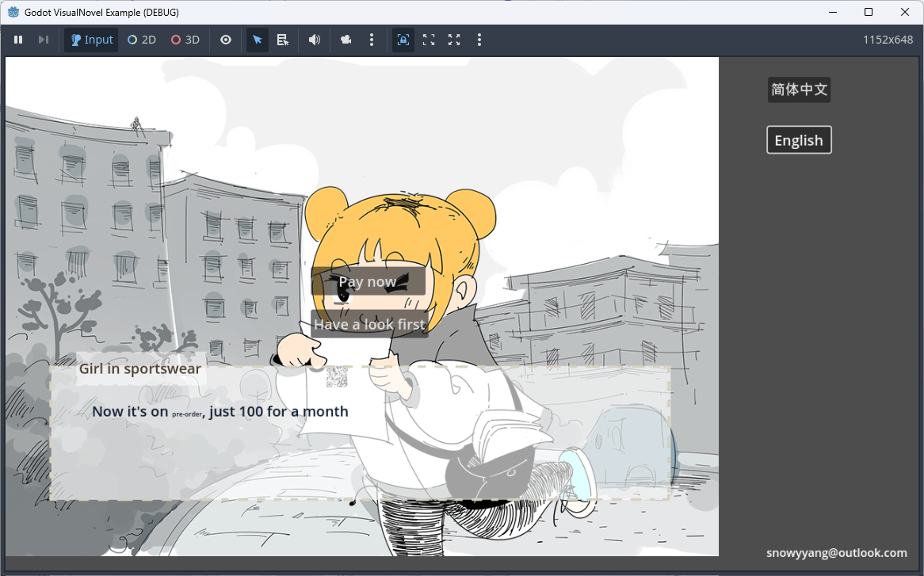Pause the running game
The image size is (924, 576).
click(18, 40)
